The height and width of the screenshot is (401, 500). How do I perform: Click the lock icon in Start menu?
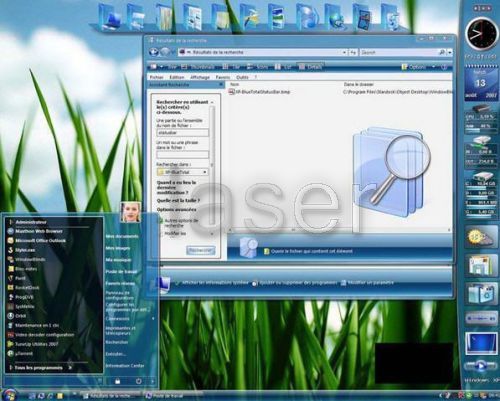point(117,381)
